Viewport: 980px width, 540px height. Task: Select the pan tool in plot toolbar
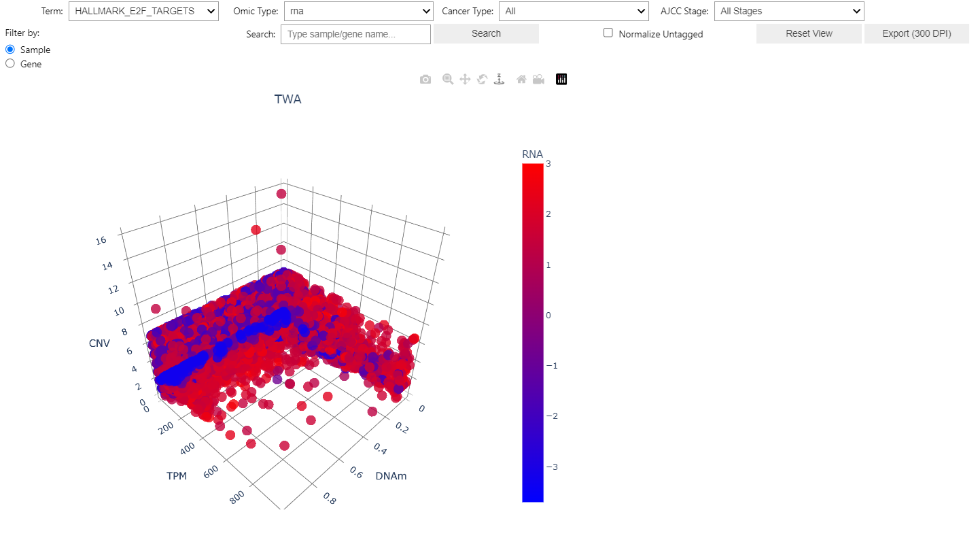tap(465, 80)
